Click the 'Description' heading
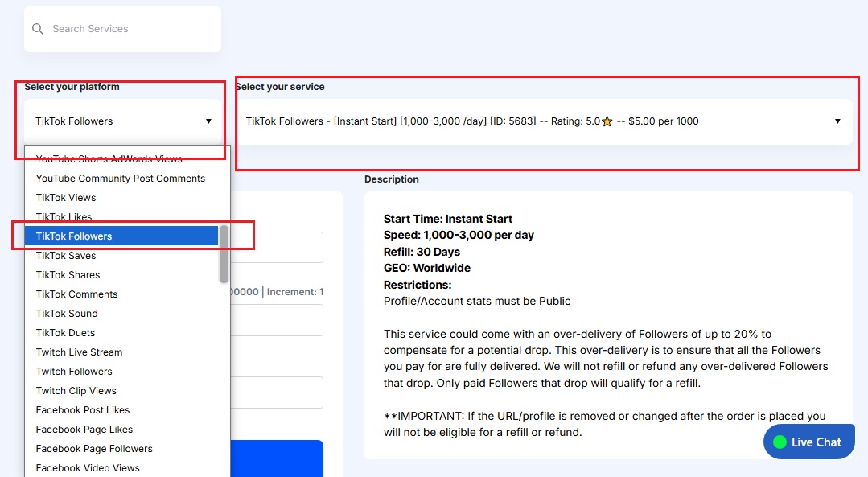 [392, 179]
